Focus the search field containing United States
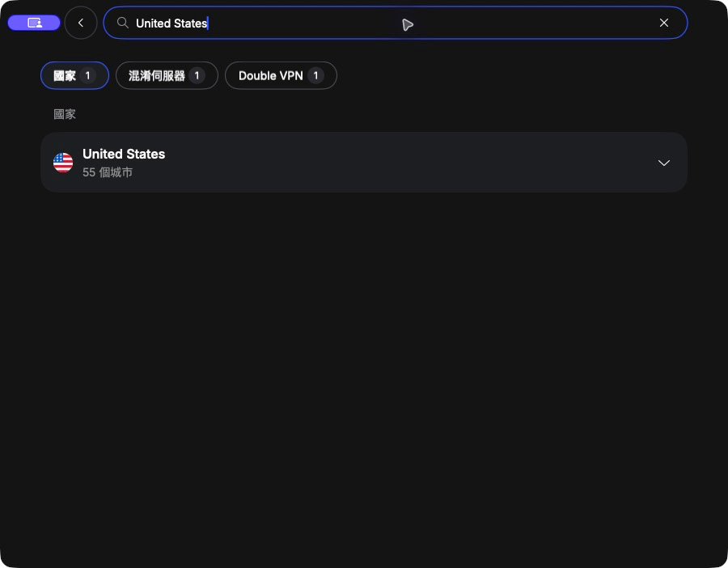Image resolution: width=728 pixels, height=568 pixels. click(x=395, y=23)
